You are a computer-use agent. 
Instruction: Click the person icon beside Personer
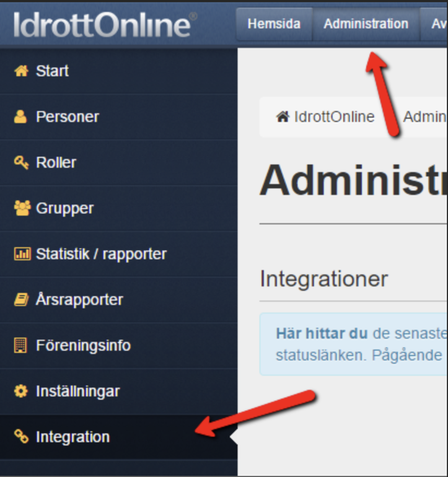pyautogui.click(x=20, y=117)
